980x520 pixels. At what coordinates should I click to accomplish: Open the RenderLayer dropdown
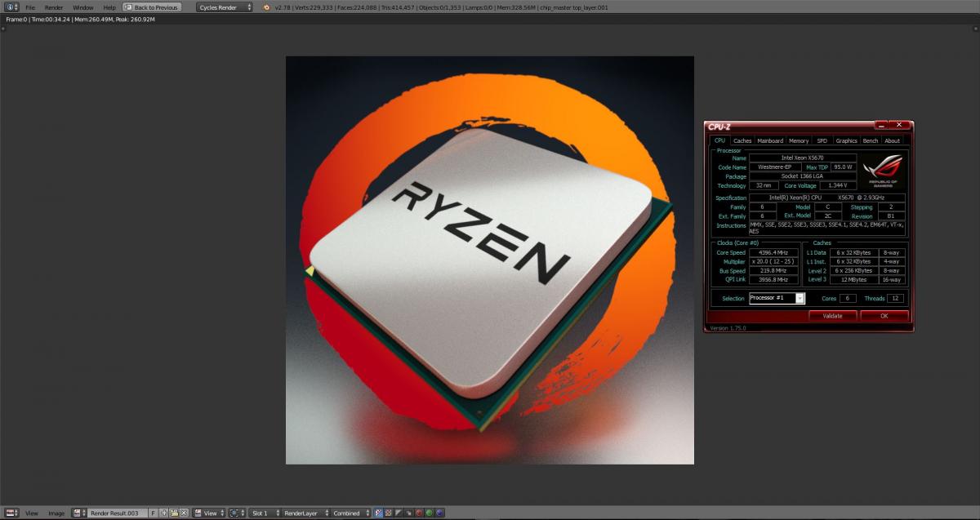305,513
